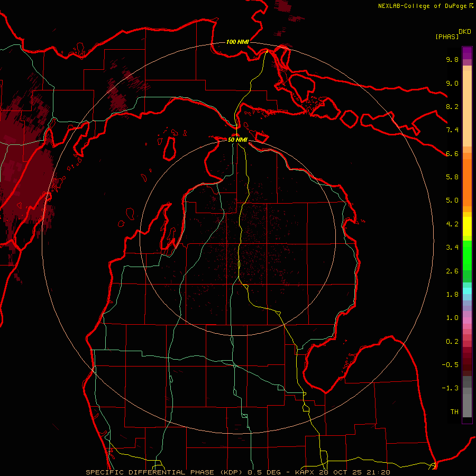The height and width of the screenshot is (476, 476).
Task: Click the 100 NMI range ring label
Action: 237,42
